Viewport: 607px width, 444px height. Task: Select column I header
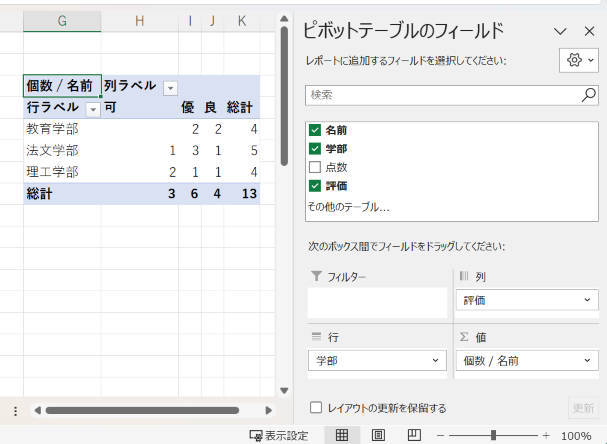point(190,21)
